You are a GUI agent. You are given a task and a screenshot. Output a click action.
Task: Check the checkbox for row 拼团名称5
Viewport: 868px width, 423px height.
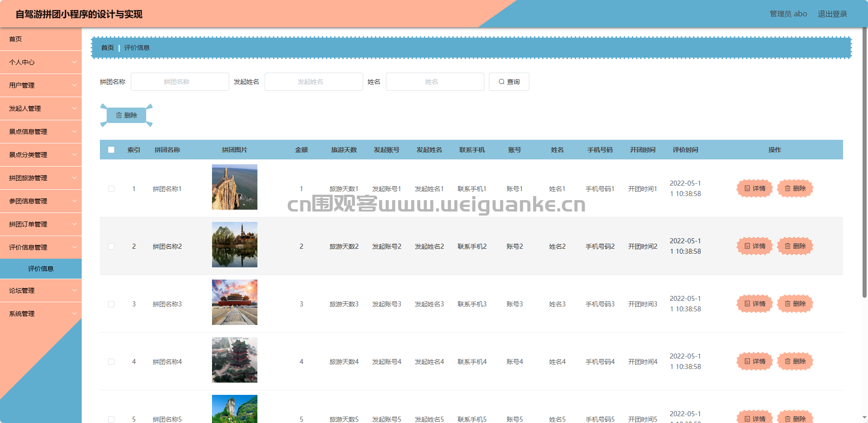pyautogui.click(x=111, y=419)
